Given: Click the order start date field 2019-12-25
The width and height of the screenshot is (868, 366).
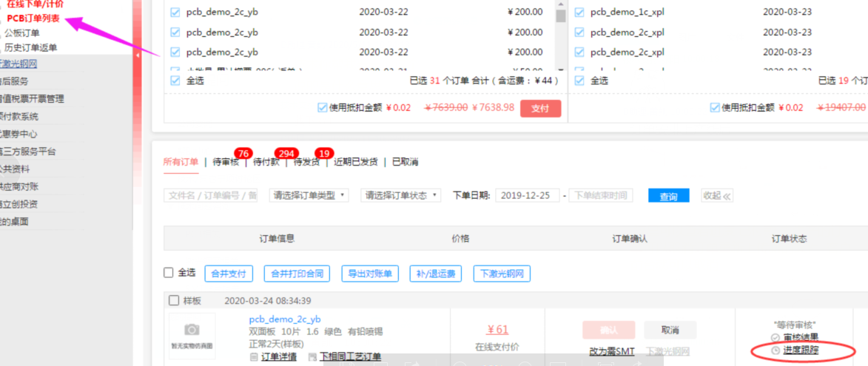Looking at the screenshot, I should click(x=527, y=196).
